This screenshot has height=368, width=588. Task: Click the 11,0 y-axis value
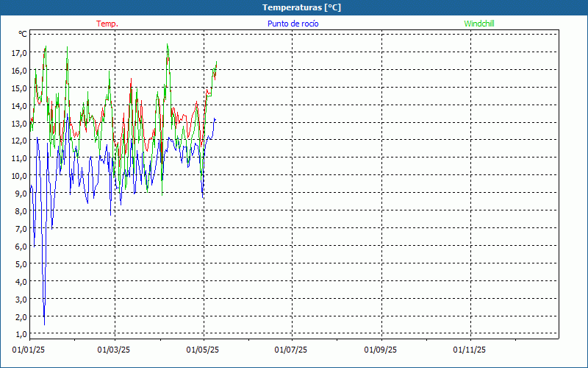(x=19, y=158)
